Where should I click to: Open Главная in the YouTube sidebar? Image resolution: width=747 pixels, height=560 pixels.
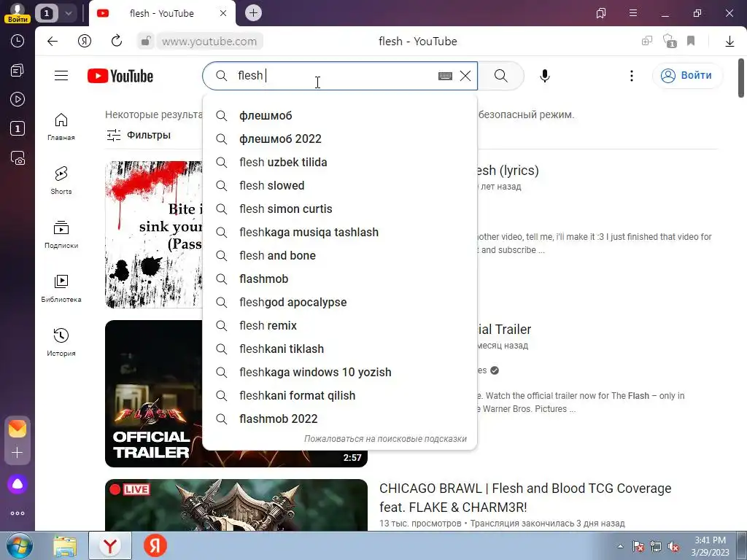(61, 127)
